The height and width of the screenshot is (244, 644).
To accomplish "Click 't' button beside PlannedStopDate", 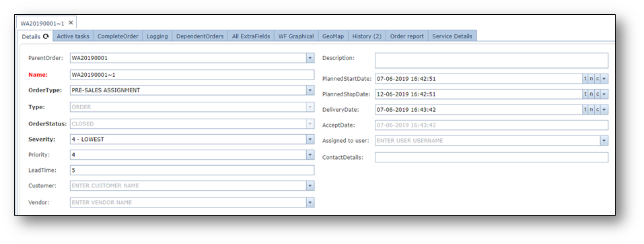I will tap(585, 94).
